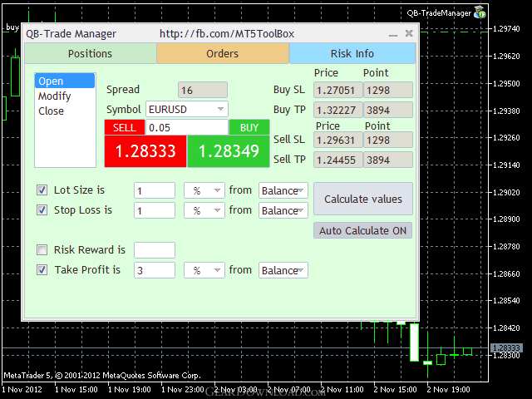This screenshot has width=532, height=399.
Task: Close the QB-Trade Manager panel
Action: pyautogui.click(x=409, y=33)
